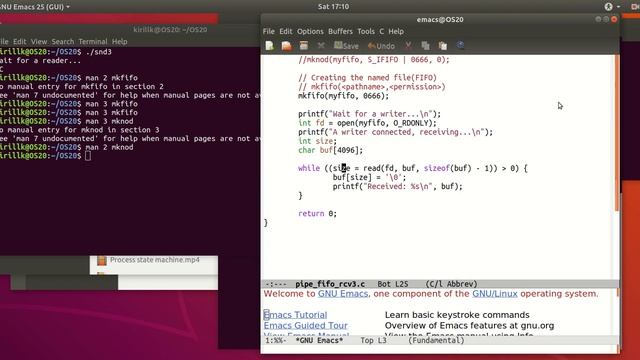The height and width of the screenshot is (360, 640).
Task: Click the (C/l Abbrev) mode indicator
Action: coord(451,284)
